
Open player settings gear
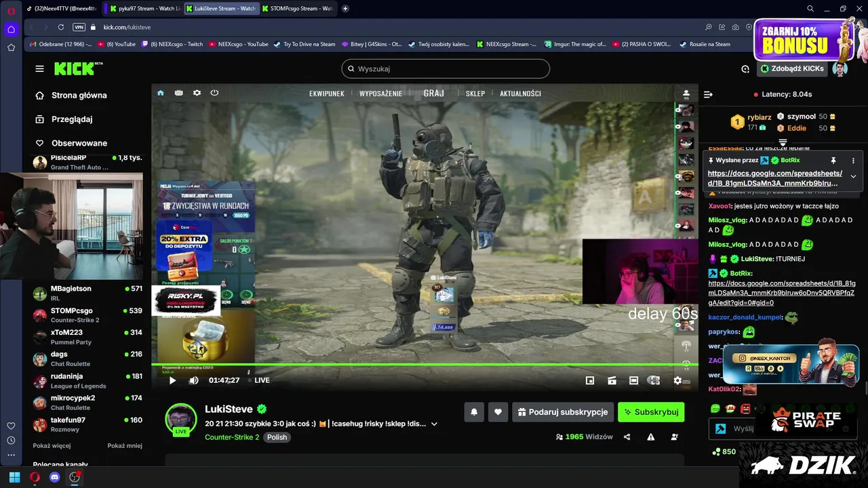pyautogui.click(x=677, y=381)
